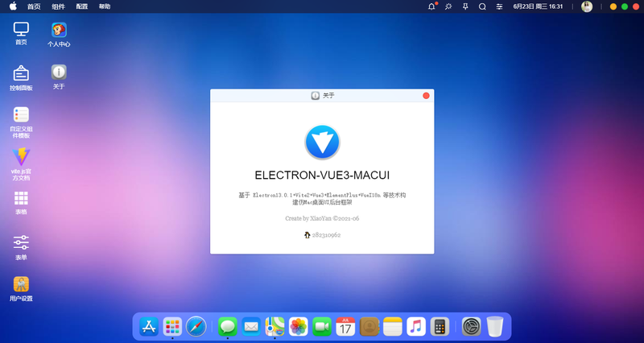Open the 用户设置 desktop icon
The width and height of the screenshot is (644, 343).
(21, 289)
